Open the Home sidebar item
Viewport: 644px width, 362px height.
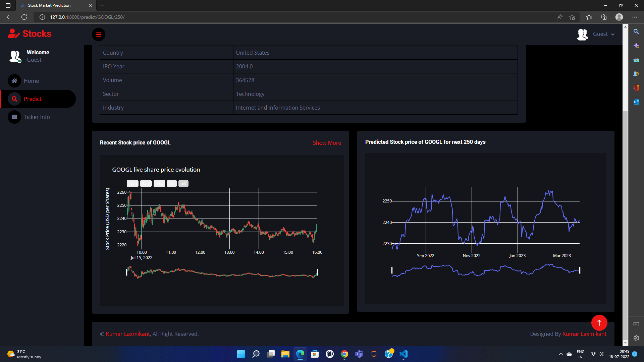tap(31, 81)
